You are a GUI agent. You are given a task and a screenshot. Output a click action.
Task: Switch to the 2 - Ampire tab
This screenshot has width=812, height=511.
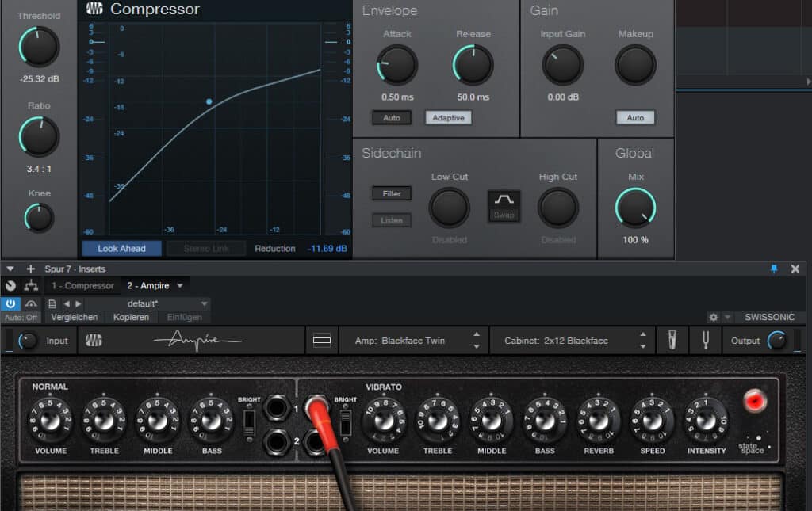click(x=148, y=285)
